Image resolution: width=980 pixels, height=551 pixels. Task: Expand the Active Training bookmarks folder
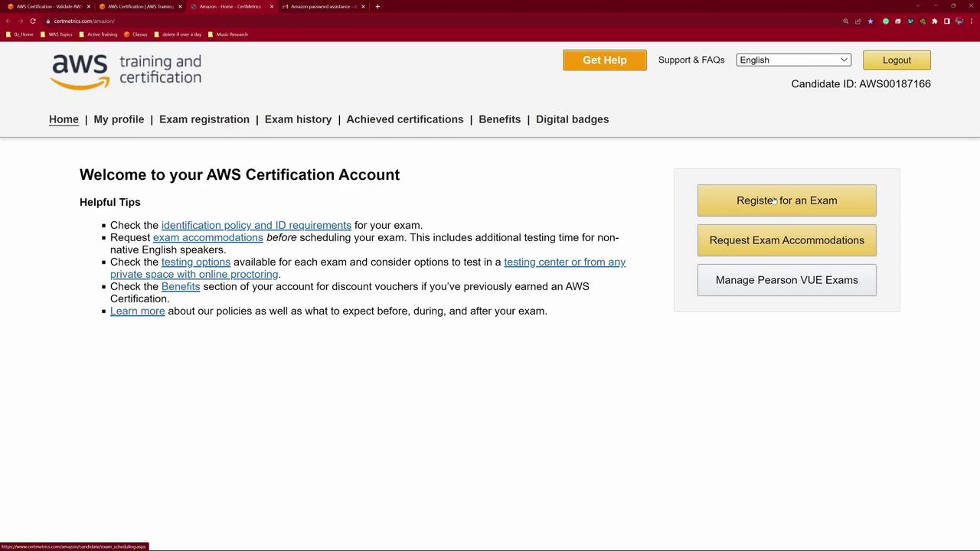98,34
